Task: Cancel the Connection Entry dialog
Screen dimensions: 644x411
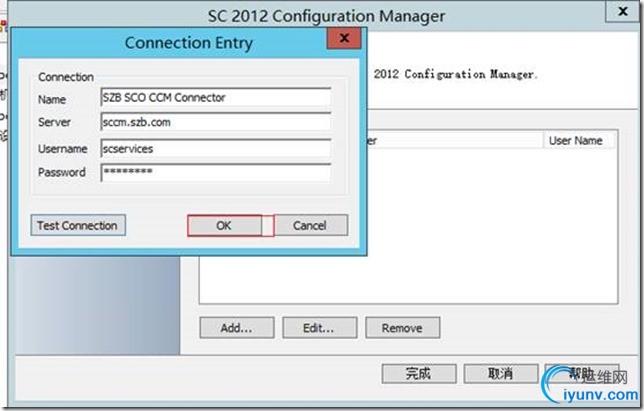Action: pos(310,225)
